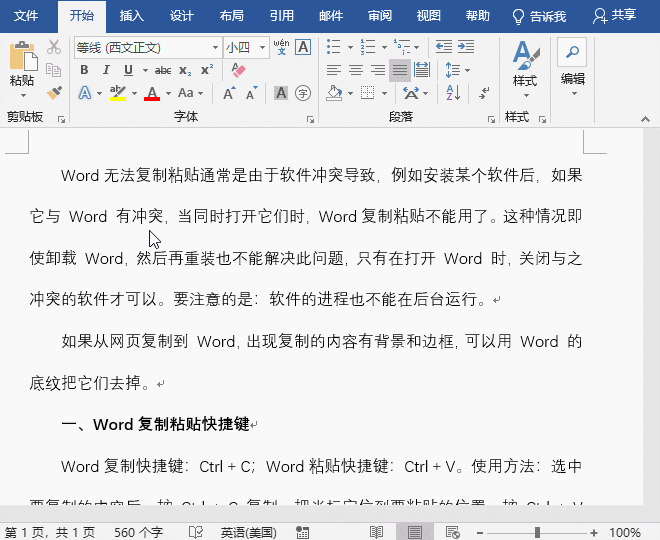Switch to read mode view
This screenshot has height=540, width=660.
tap(376, 532)
